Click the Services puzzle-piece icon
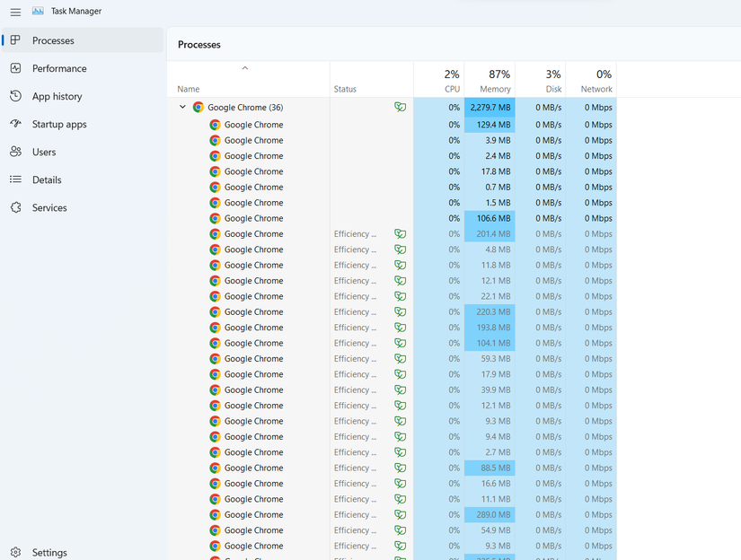Viewport: 741px width, 560px height. [15, 207]
